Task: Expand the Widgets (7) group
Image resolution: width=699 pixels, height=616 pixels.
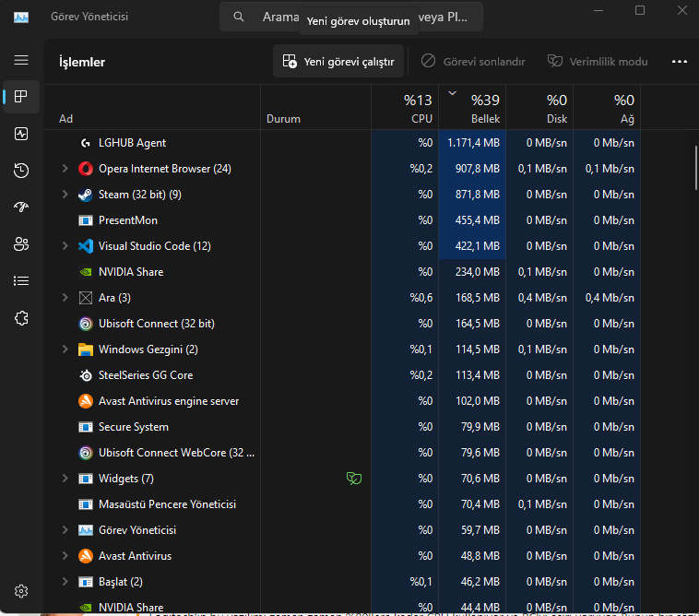Action: 65,479
